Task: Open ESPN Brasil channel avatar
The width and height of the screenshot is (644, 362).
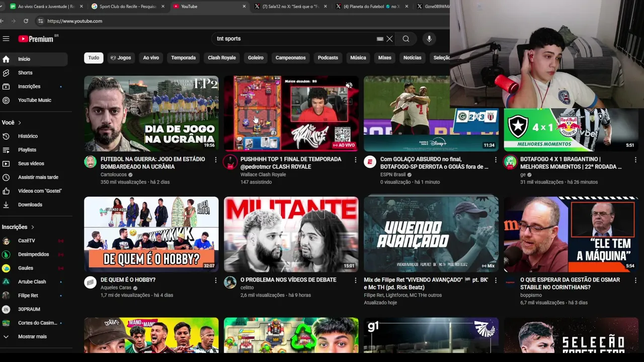Action: [370, 162]
